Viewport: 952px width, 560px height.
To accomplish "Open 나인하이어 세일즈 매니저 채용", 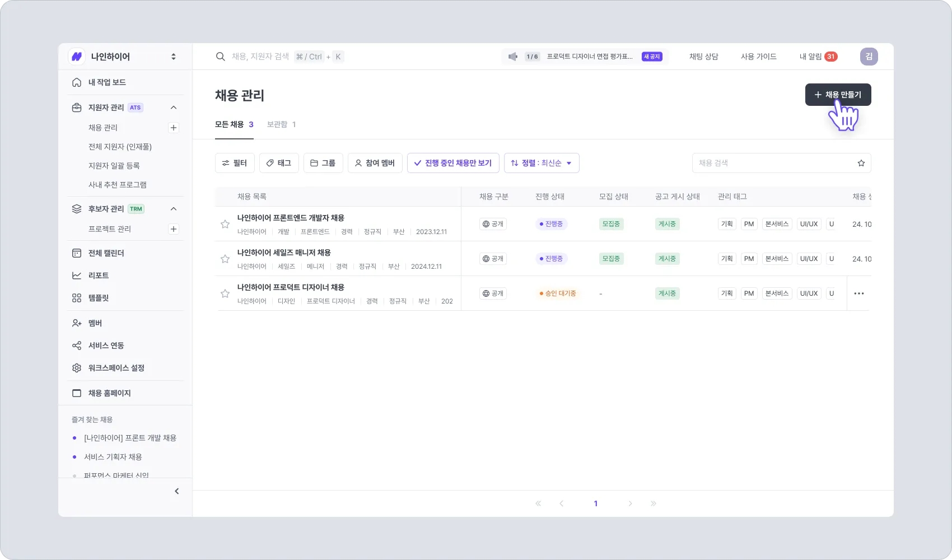I will point(284,253).
